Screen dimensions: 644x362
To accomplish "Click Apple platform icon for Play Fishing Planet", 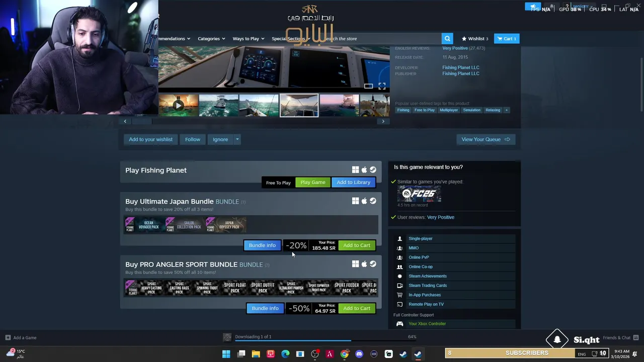I will 364,170.
